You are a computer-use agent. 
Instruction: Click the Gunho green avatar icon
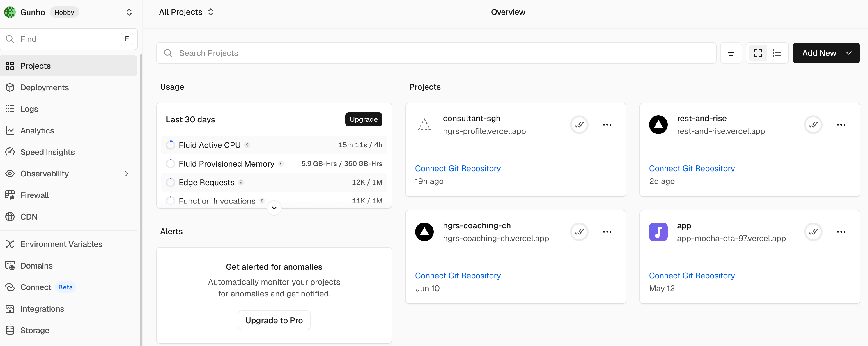tap(10, 12)
